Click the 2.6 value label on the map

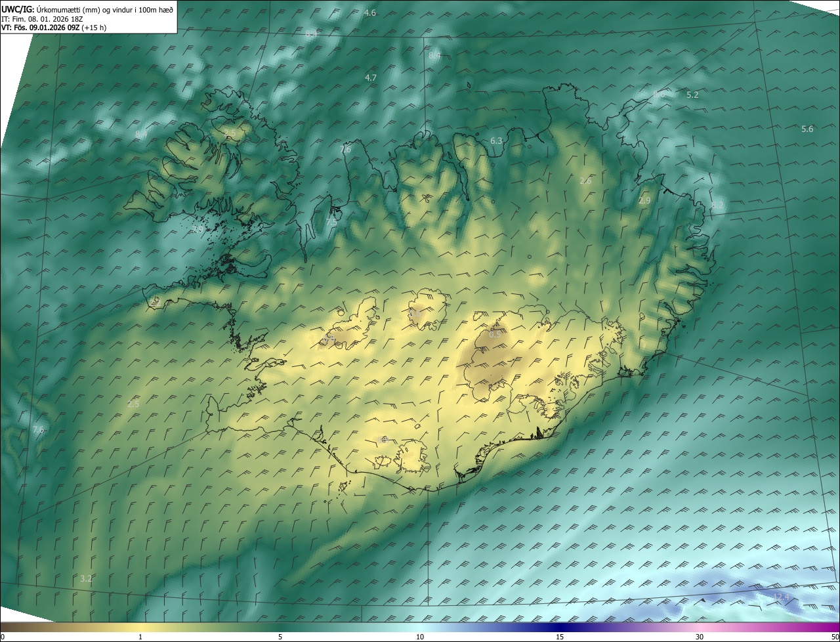[586, 180]
